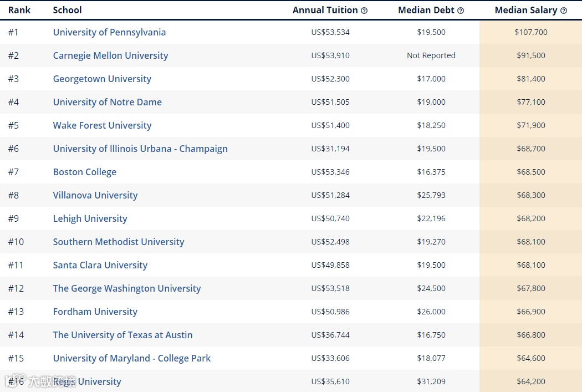Click the Median Debt info icon
This screenshot has width=582, height=392.
(461, 11)
